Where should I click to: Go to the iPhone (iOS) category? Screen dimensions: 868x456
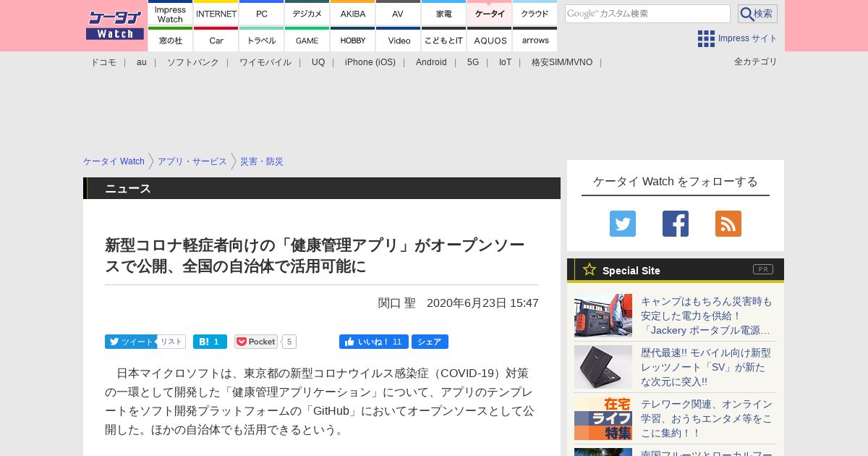(370, 62)
